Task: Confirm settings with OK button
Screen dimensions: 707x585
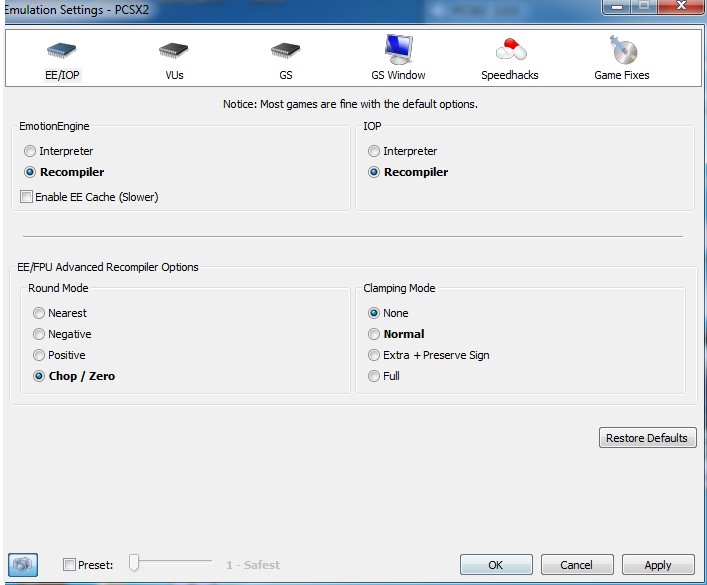Action: [x=496, y=565]
